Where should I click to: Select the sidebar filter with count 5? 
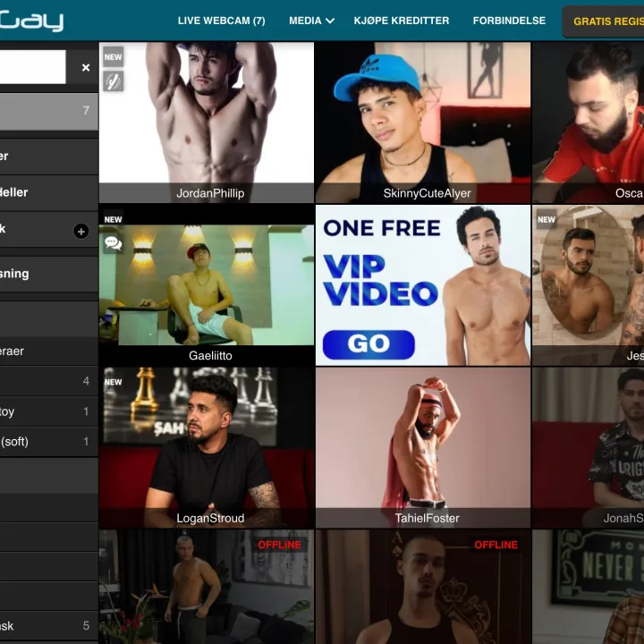(x=49, y=625)
